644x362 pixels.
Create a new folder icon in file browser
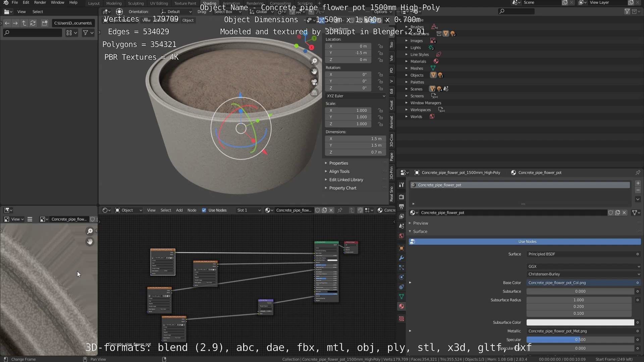coord(45,23)
